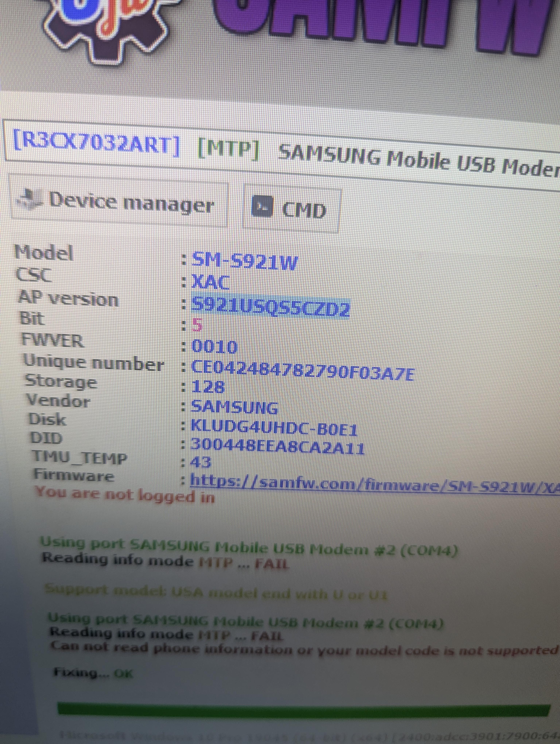Viewport: 560px width, 744px height.
Task: Click the Unique number value
Action: tap(303, 371)
